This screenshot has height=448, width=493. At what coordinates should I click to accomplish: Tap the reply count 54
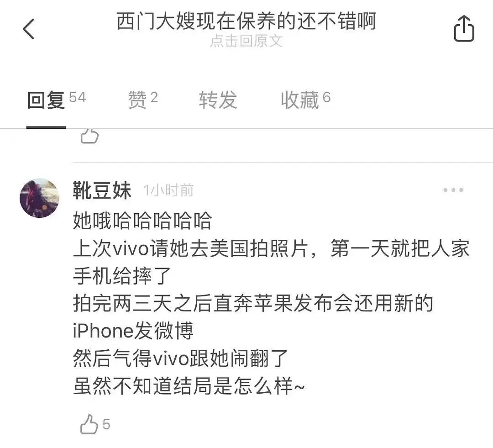coord(77,98)
